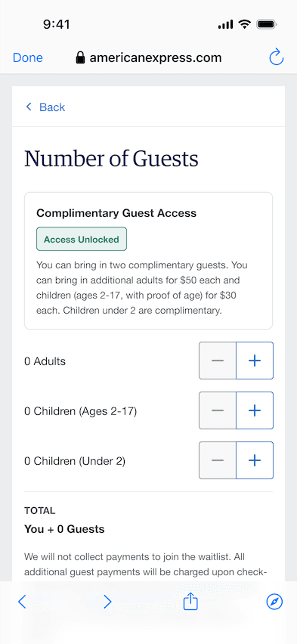Screen dimensions: 297x644
Task: Open page in Safari compass icon
Action: click(x=274, y=602)
